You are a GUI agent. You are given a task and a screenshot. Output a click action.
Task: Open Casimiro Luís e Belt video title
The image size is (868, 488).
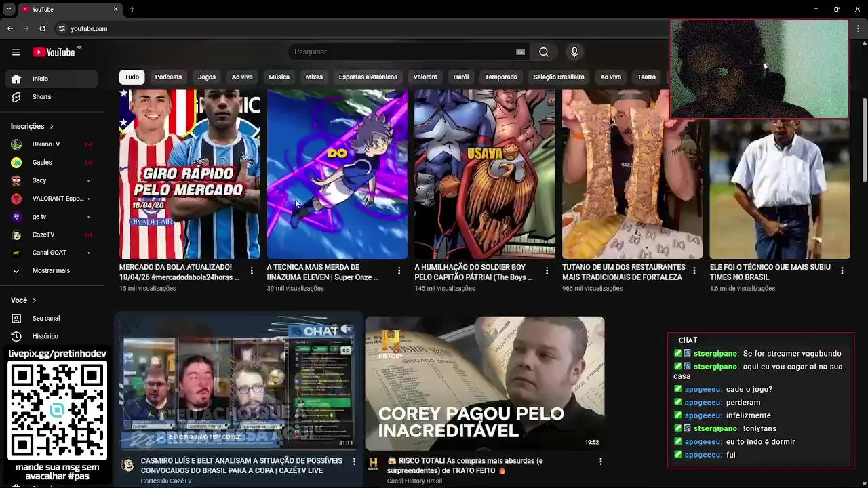point(241,466)
